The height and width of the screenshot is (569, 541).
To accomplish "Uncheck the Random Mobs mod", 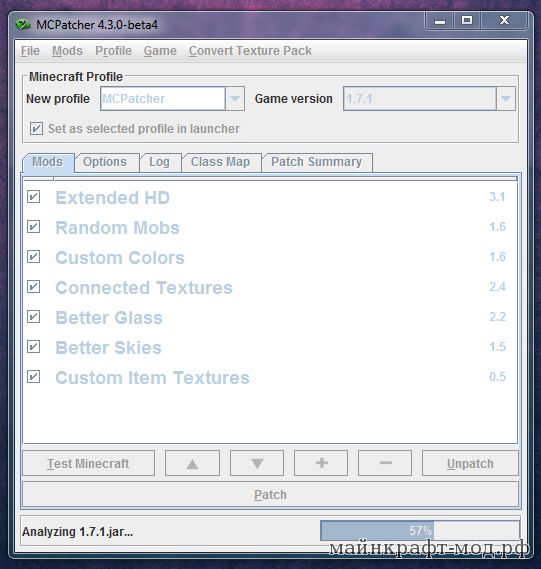I will tap(33, 227).
